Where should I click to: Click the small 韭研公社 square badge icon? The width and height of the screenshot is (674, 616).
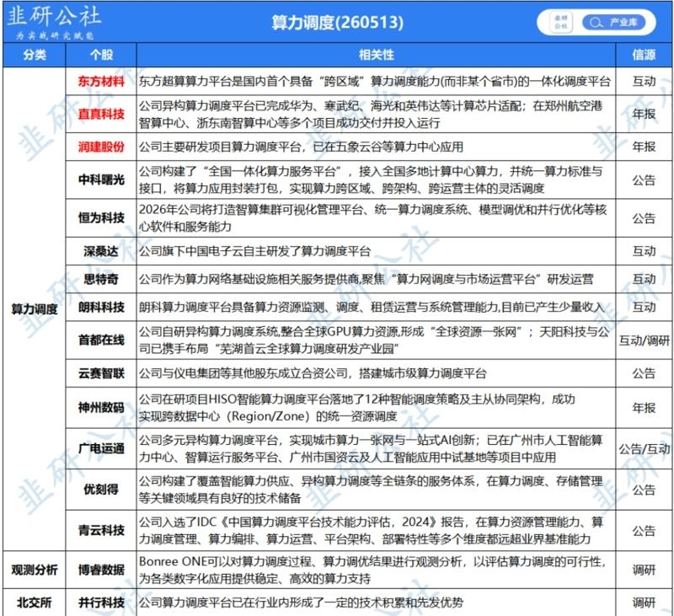tap(561, 23)
